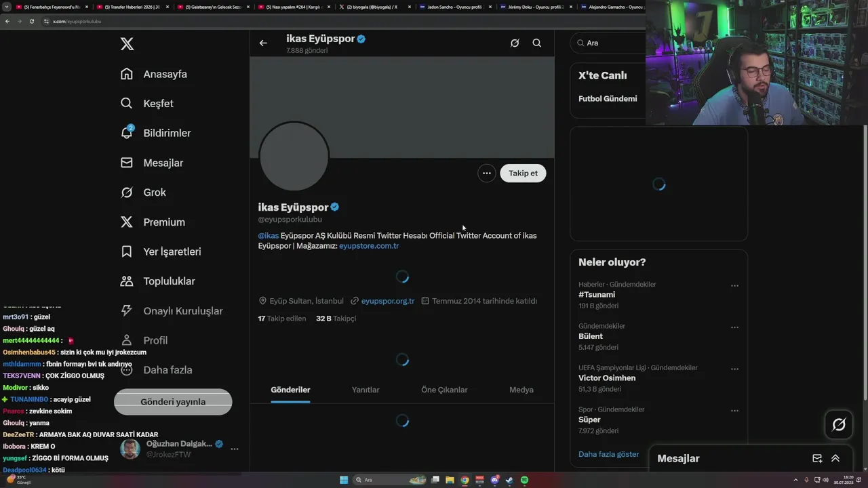868x488 pixels.
Task: Click the floating Grok button
Action: (x=839, y=425)
